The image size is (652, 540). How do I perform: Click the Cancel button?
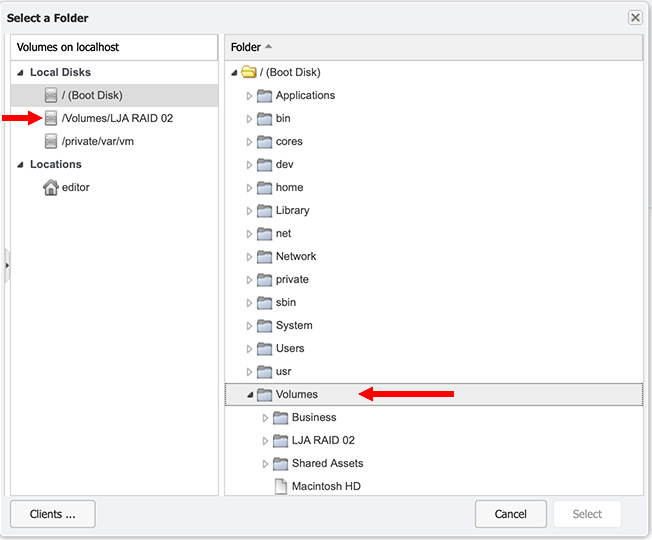point(511,514)
